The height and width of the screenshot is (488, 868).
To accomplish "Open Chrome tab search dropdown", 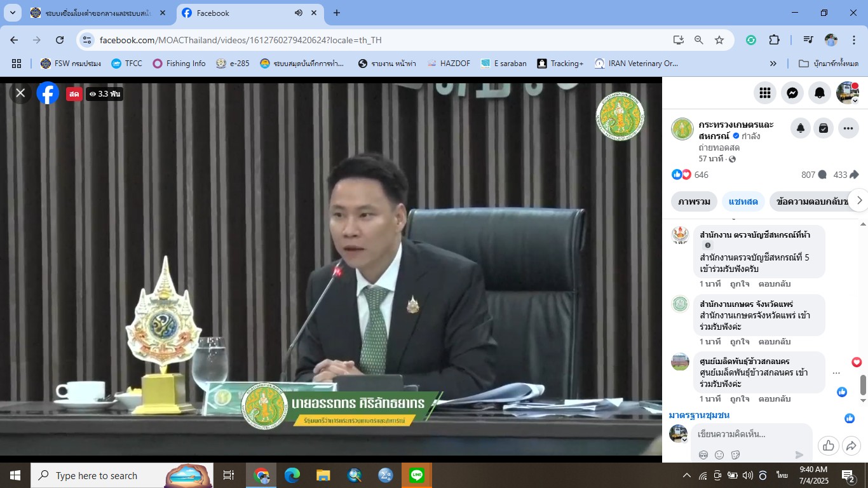I will (12, 13).
